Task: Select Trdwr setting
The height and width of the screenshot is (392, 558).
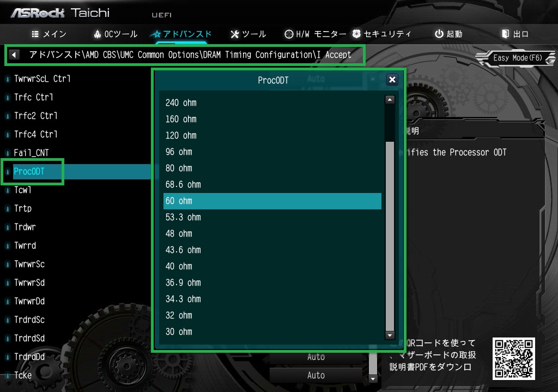Action: click(x=25, y=227)
